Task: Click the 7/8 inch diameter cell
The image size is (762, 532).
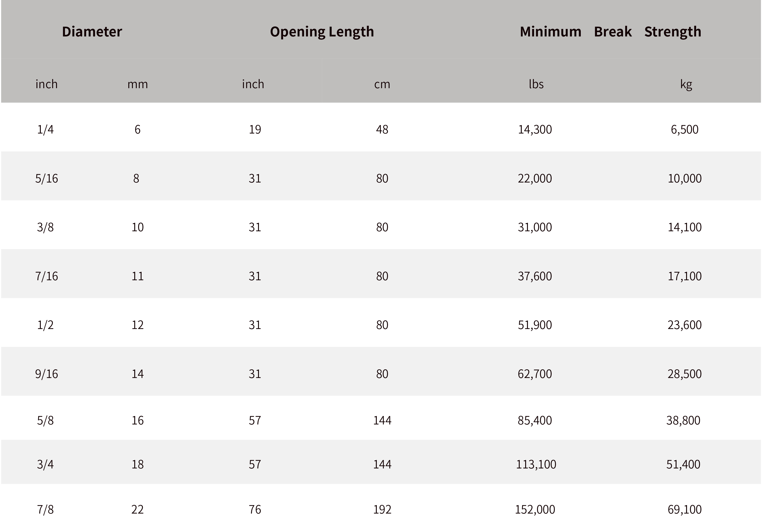Action: point(45,509)
